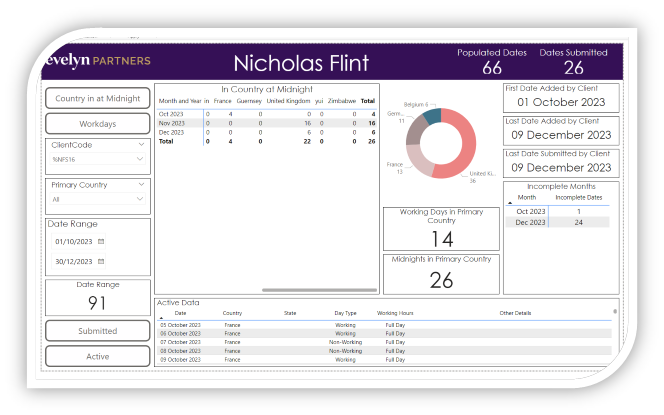The height and width of the screenshot is (415, 664).
Task: Open the %NFS16 client code dropdown
Action: (x=139, y=159)
